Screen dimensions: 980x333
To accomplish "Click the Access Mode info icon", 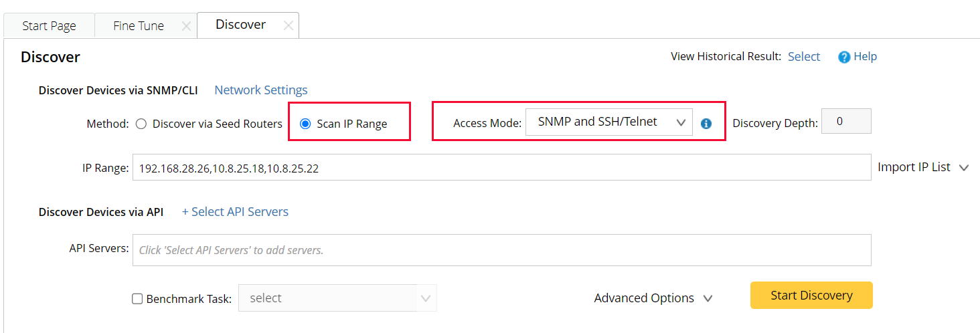I will click(706, 124).
